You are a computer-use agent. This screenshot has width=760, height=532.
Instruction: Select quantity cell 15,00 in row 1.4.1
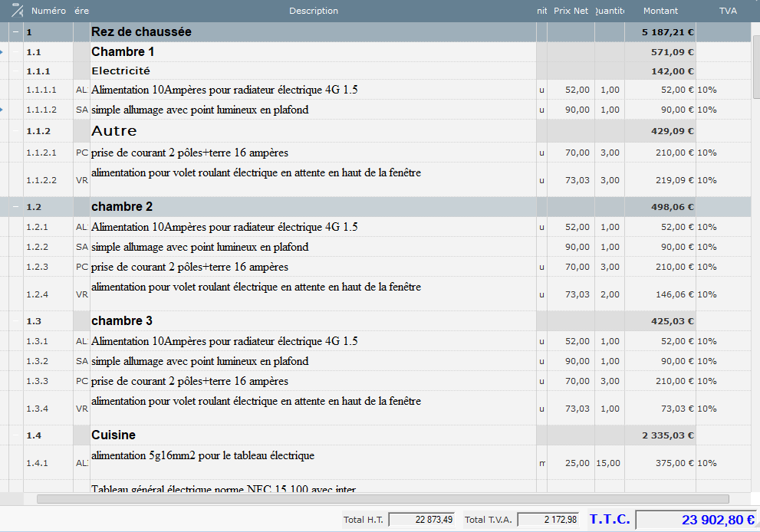[x=609, y=463]
